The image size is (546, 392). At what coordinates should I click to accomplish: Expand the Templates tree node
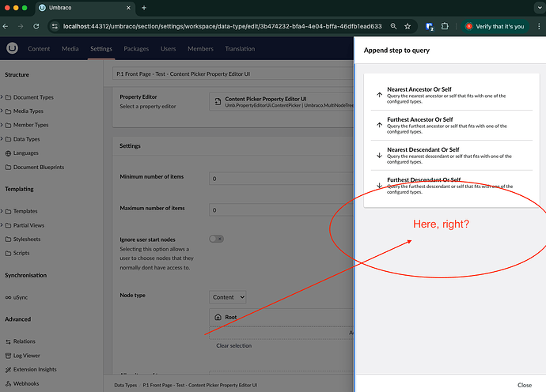click(2, 211)
